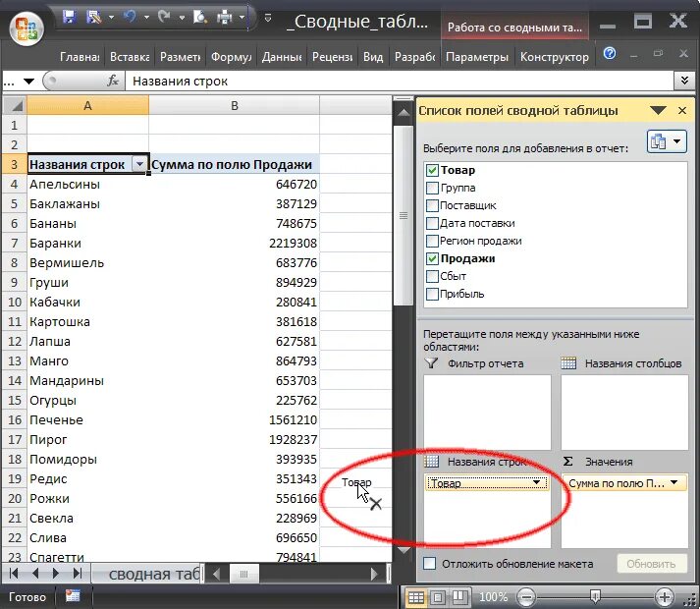This screenshot has height=609, width=700.
Task: Open the Товар row field dropdown
Action: pyautogui.click(x=537, y=482)
